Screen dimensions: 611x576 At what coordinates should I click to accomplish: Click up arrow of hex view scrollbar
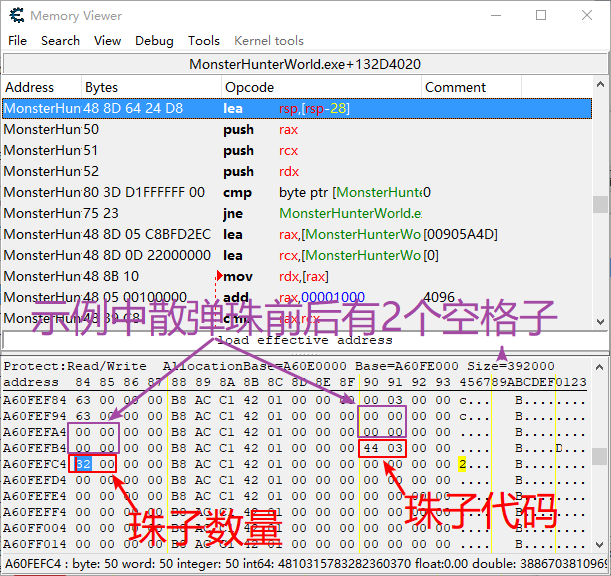click(x=600, y=367)
